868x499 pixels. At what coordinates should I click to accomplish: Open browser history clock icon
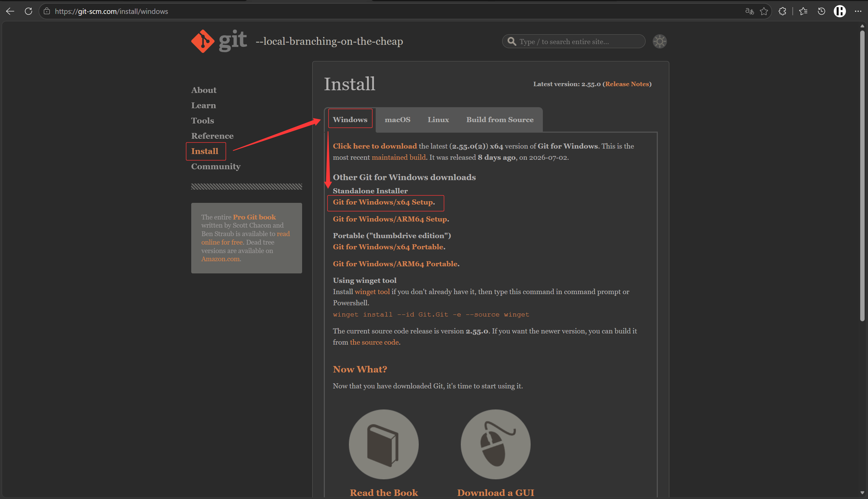pos(822,11)
